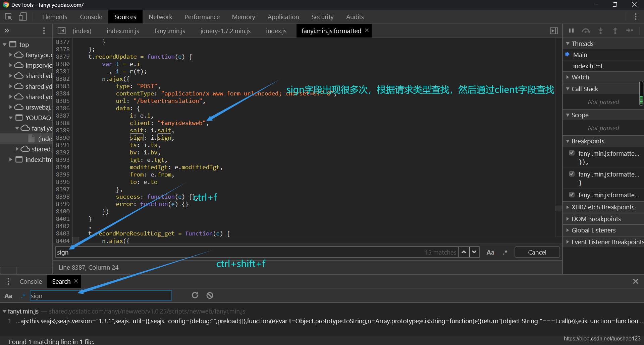The width and height of the screenshot is (644, 345).
Task: Select the Main thread entry
Action: [603, 55]
